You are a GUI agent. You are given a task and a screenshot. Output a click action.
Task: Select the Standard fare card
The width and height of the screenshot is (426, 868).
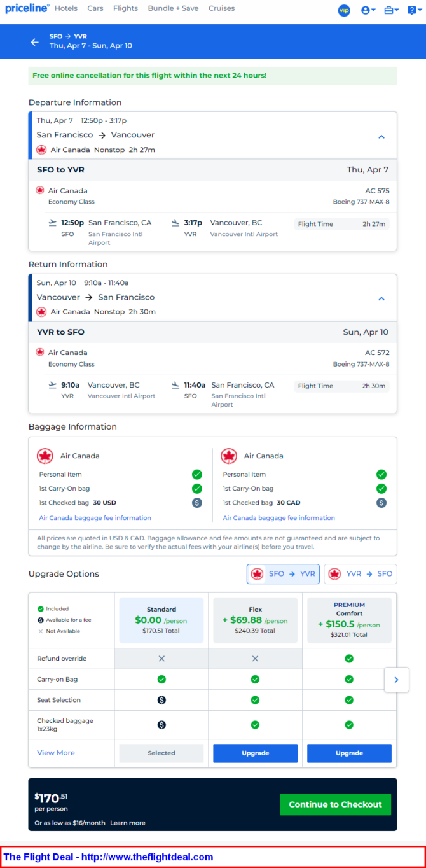161,620
